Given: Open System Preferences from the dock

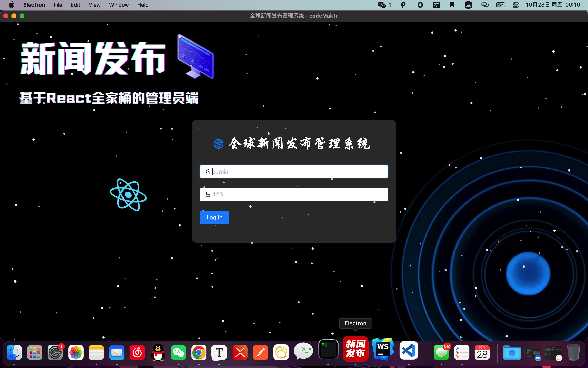Looking at the screenshot, I should (55, 352).
